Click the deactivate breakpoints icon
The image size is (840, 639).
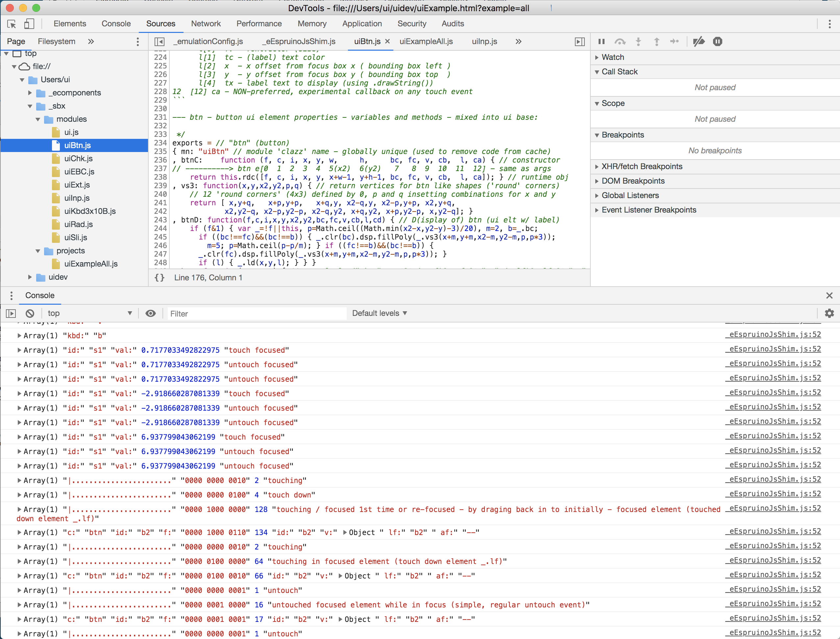pyautogui.click(x=699, y=41)
